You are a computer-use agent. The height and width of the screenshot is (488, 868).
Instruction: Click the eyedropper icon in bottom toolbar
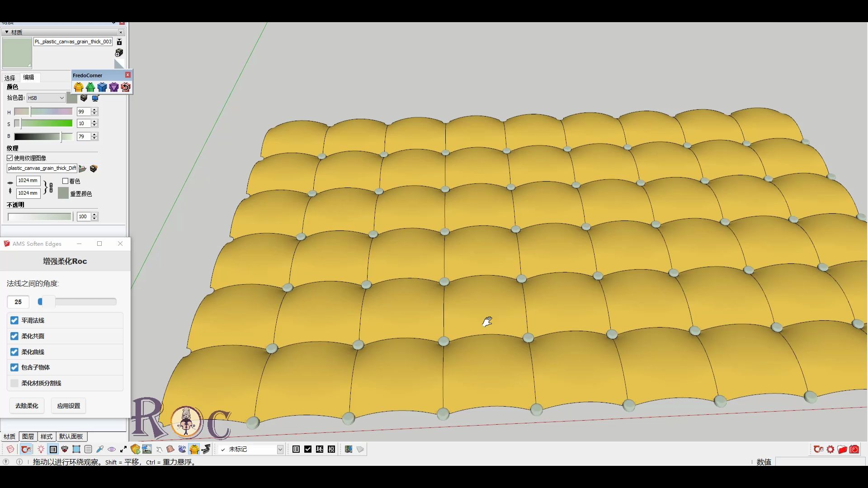click(100, 449)
